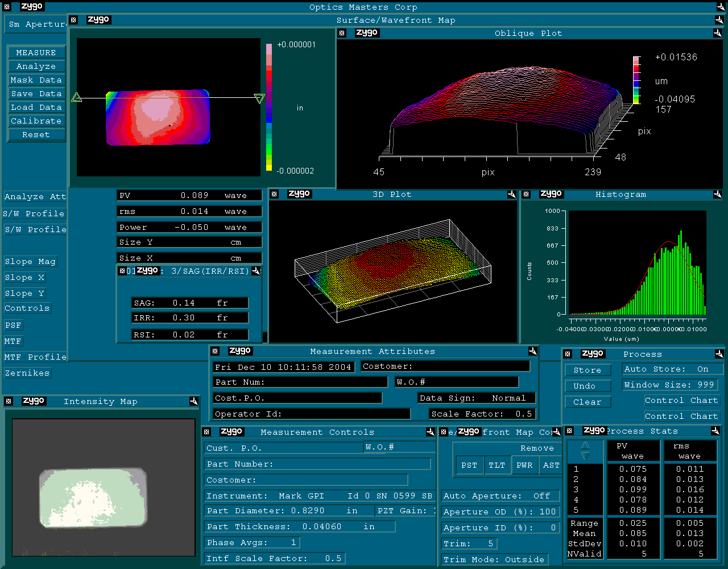Click the Part Diameter field
Viewport: 728px width, 569px height.
coord(289,510)
